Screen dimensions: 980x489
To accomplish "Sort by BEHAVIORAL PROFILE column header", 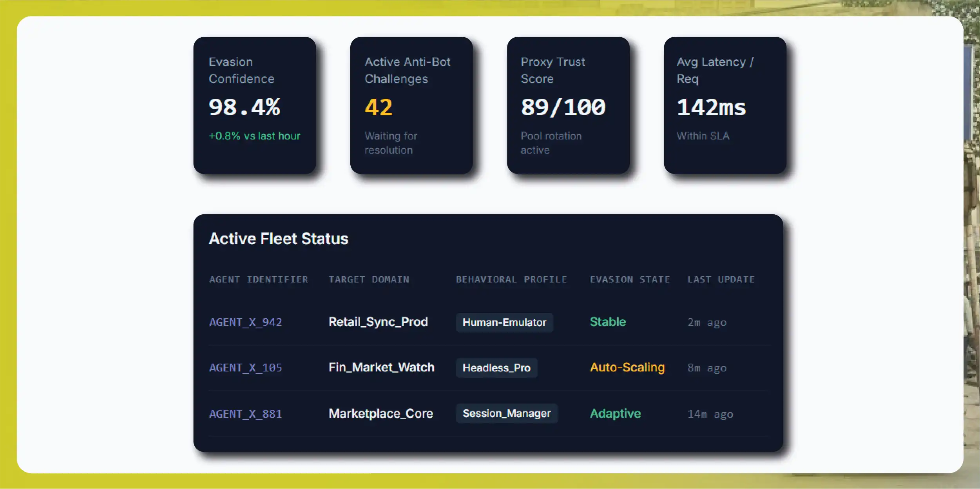I will (x=511, y=279).
